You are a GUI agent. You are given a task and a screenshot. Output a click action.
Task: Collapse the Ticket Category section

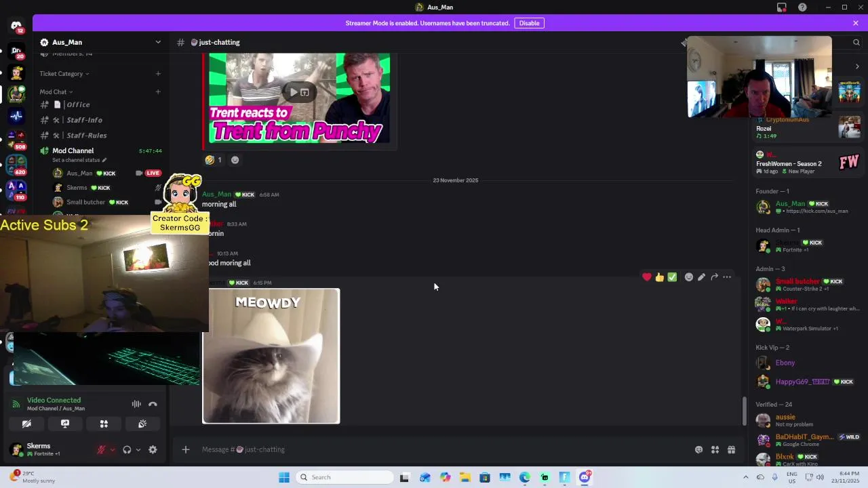tap(64, 74)
